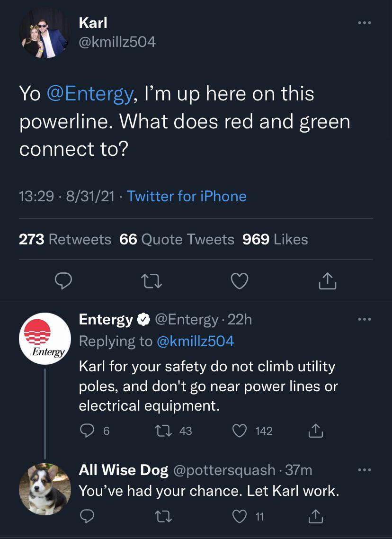Share Karl's tweet
This screenshot has width=392, height=539.
[x=327, y=280]
